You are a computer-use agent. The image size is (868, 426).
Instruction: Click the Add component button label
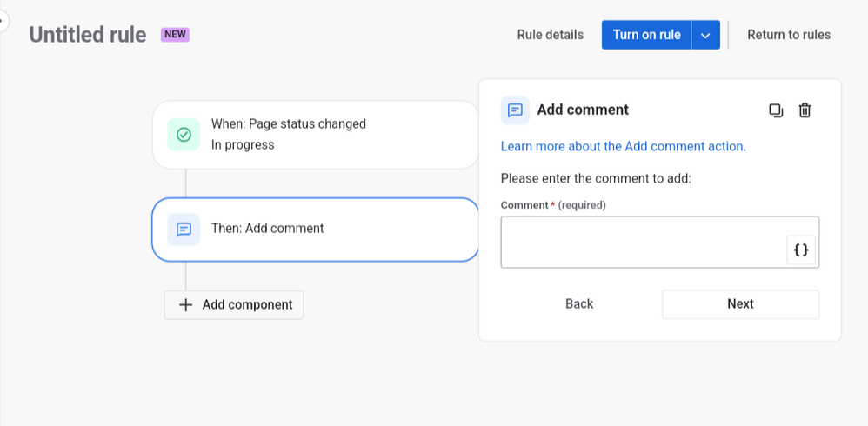coord(247,305)
